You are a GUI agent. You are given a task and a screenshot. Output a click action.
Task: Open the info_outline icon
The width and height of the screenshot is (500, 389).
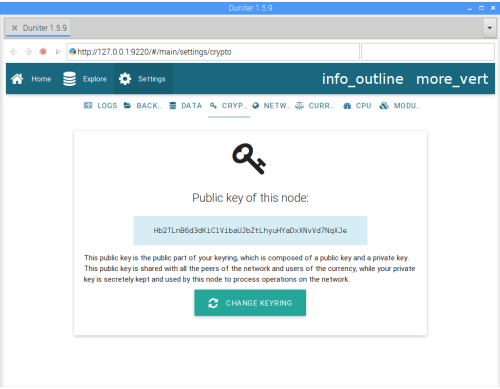tap(363, 79)
